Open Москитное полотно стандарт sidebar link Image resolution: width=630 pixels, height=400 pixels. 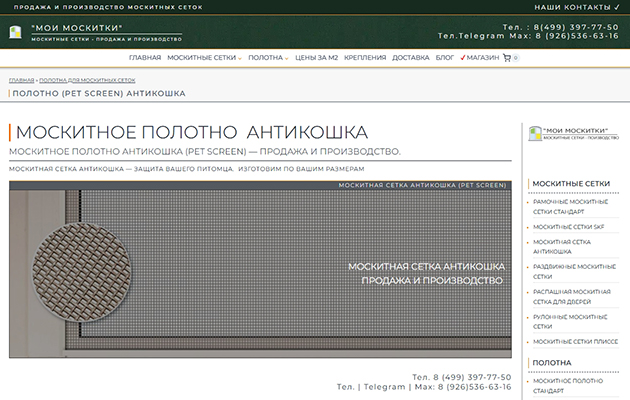568,386
